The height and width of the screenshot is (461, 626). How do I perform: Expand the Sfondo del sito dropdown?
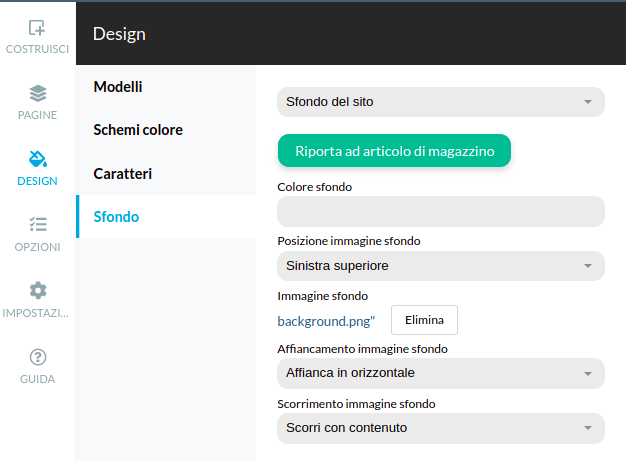440,102
